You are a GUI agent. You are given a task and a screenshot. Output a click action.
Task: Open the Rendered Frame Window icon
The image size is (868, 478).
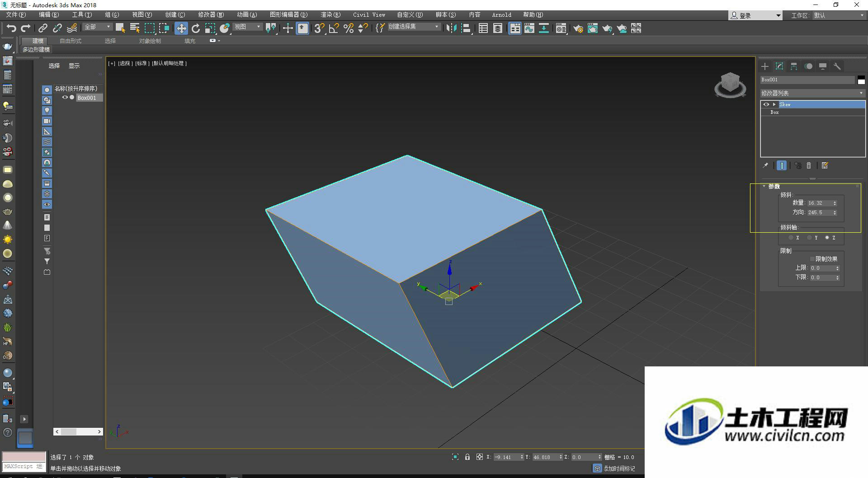[x=593, y=28]
